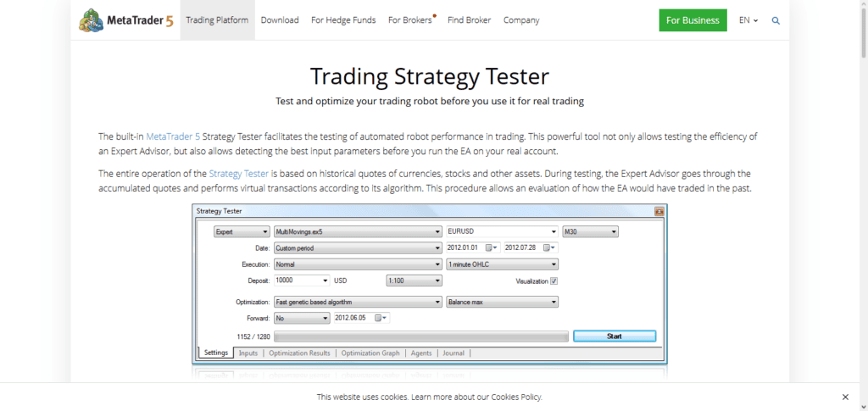868x411 pixels.
Task: Expand the Normal execution dropdown
Action: coord(359,264)
